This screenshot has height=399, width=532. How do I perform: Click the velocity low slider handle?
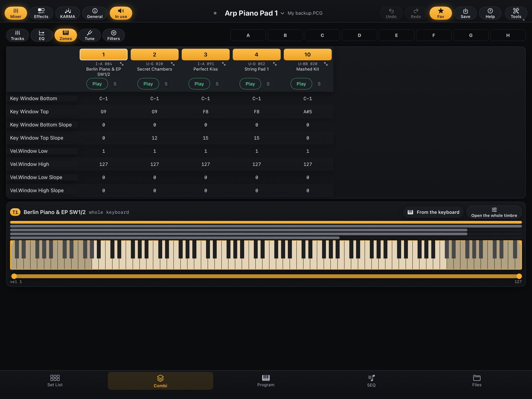coord(14,276)
